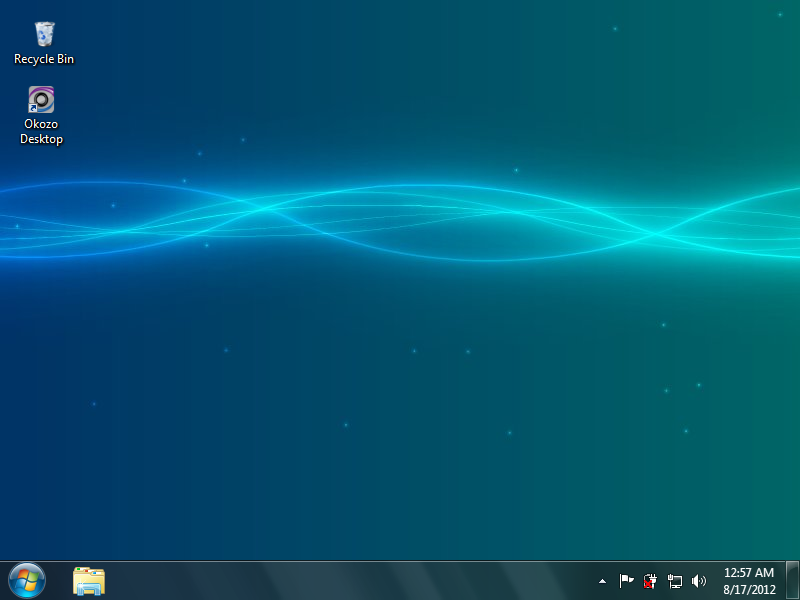Screen dimensions: 800x600
Task: Open the network status tray icon
Action: (x=674, y=581)
